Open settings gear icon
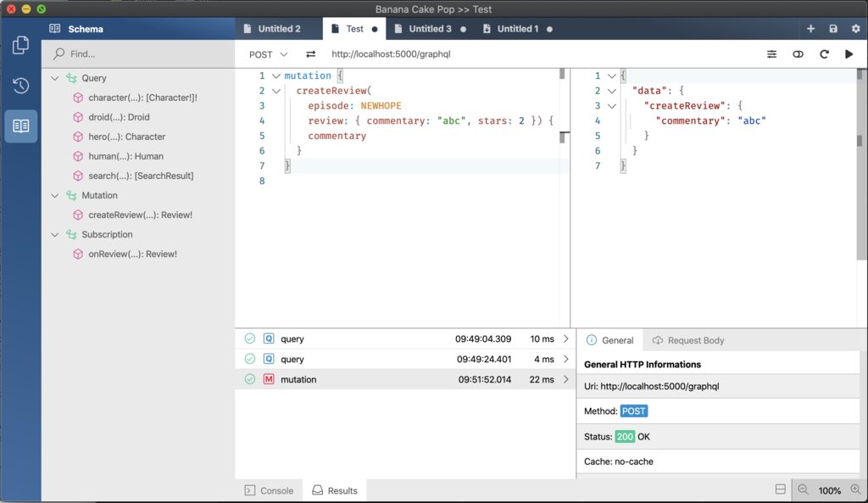Viewport: 868px width, 503px height. point(856,29)
